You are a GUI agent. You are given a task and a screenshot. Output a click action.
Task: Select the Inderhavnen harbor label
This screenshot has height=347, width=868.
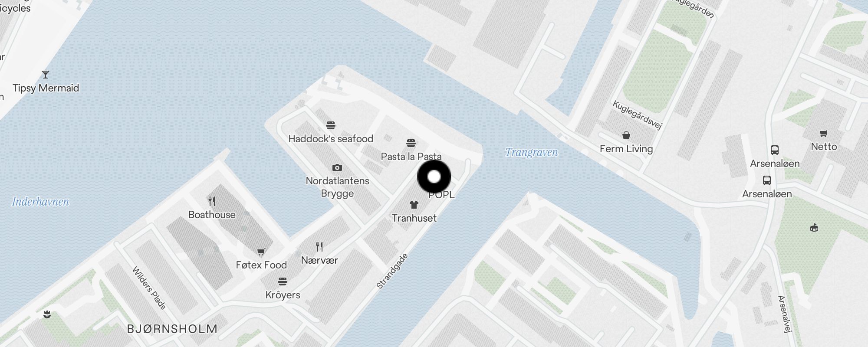[x=40, y=202]
